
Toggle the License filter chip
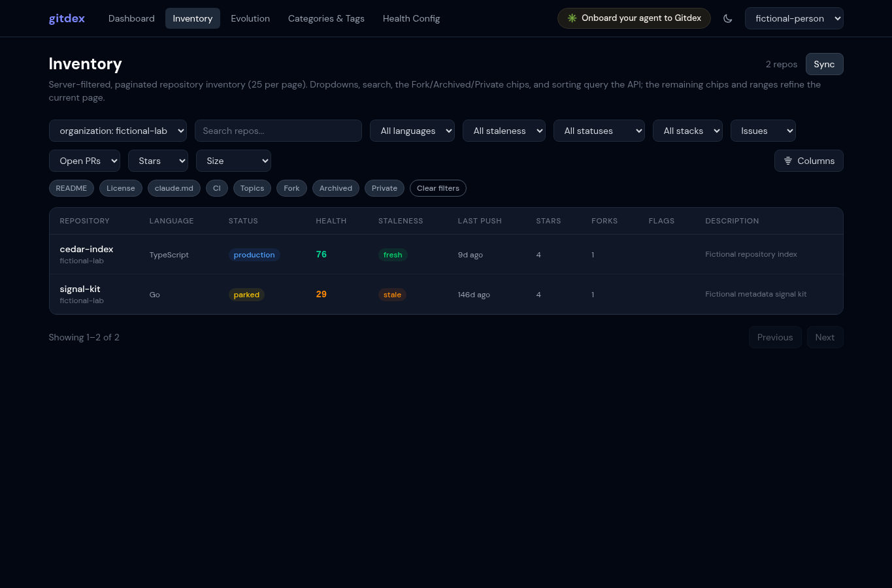click(x=121, y=188)
